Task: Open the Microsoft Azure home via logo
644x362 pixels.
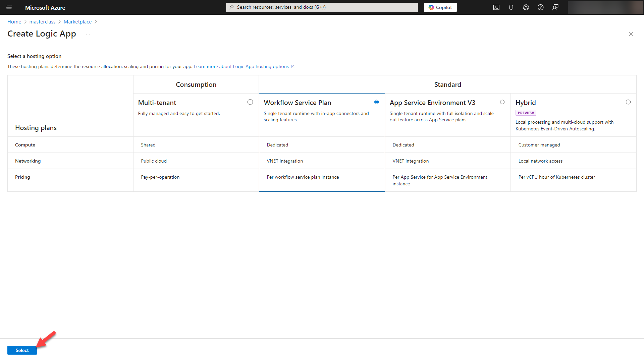Action: click(x=45, y=7)
